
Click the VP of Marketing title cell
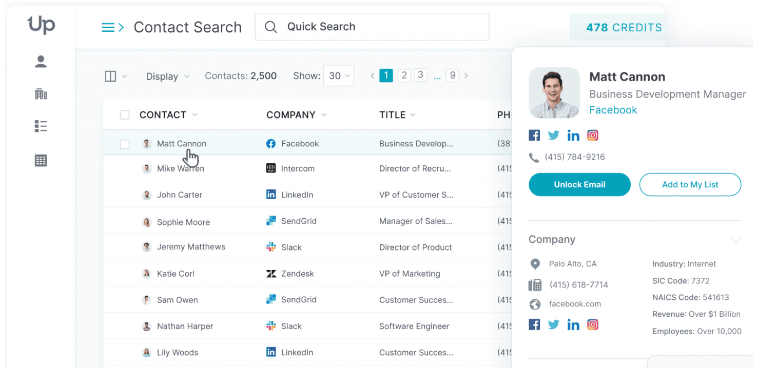point(409,274)
